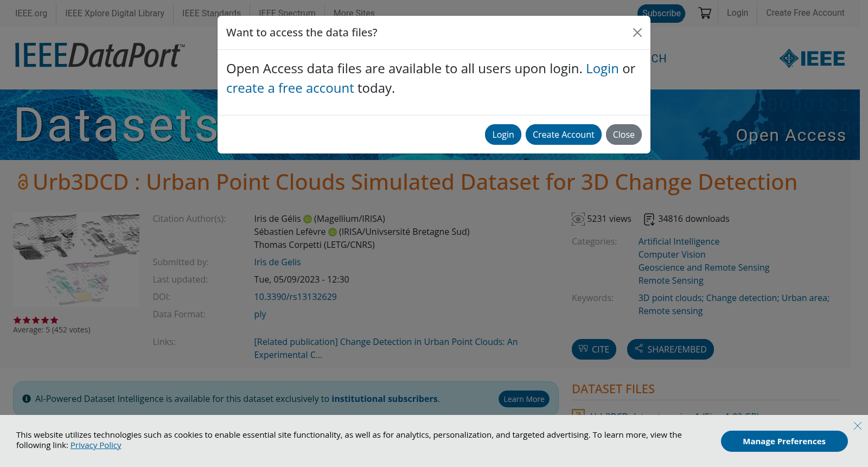Click the Create Account button in dialog
868x467 pixels.
tap(563, 135)
